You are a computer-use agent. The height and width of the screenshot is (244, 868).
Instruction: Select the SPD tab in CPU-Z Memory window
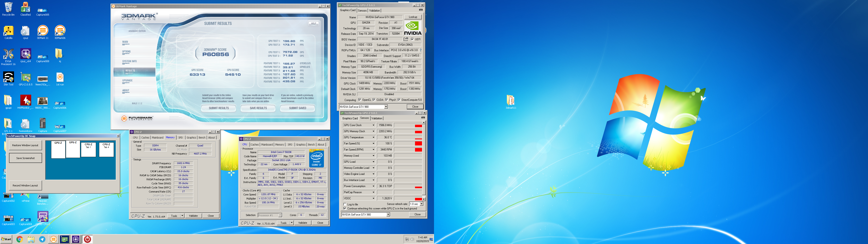click(181, 138)
